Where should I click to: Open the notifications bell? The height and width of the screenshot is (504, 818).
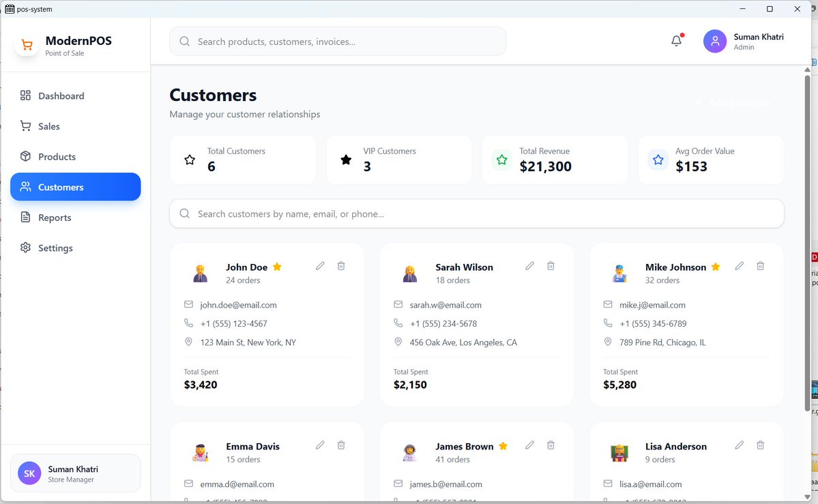pyautogui.click(x=676, y=41)
